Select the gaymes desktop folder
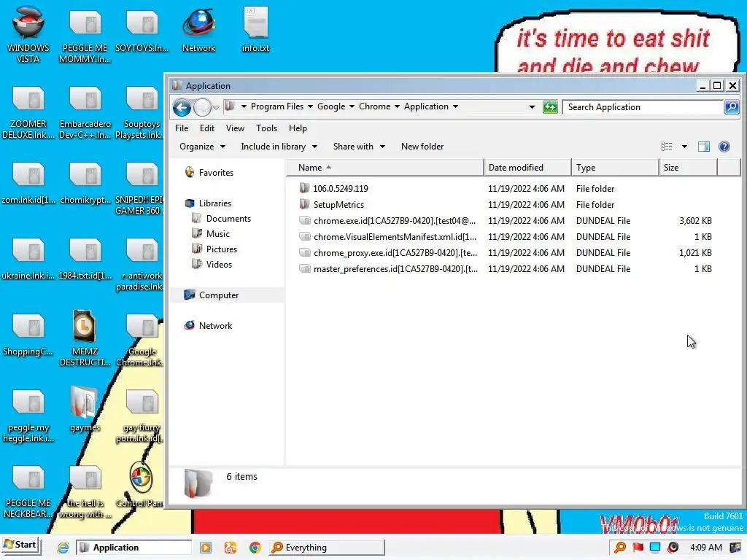 point(85,409)
